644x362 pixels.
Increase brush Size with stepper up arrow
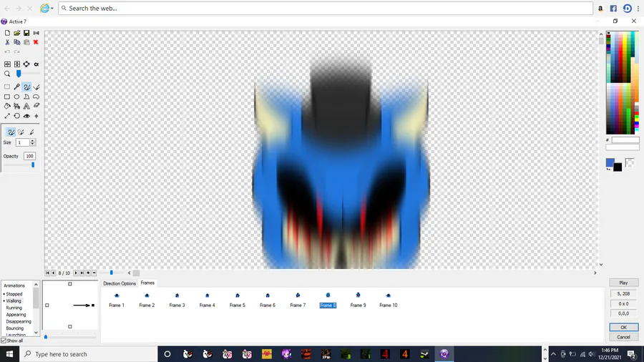tap(32, 140)
